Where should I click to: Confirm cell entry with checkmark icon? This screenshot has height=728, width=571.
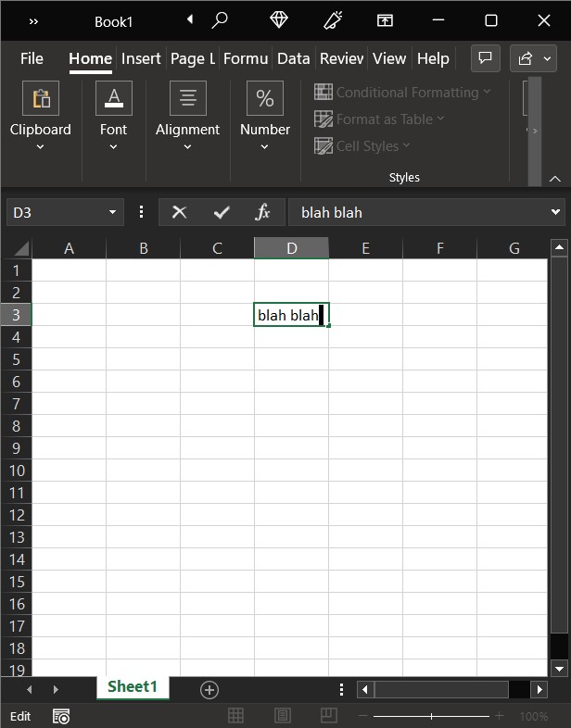point(222,212)
